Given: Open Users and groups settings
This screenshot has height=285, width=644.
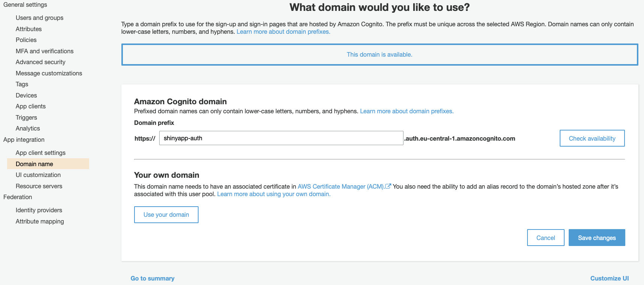Looking at the screenshot, I should coord(39,18).
